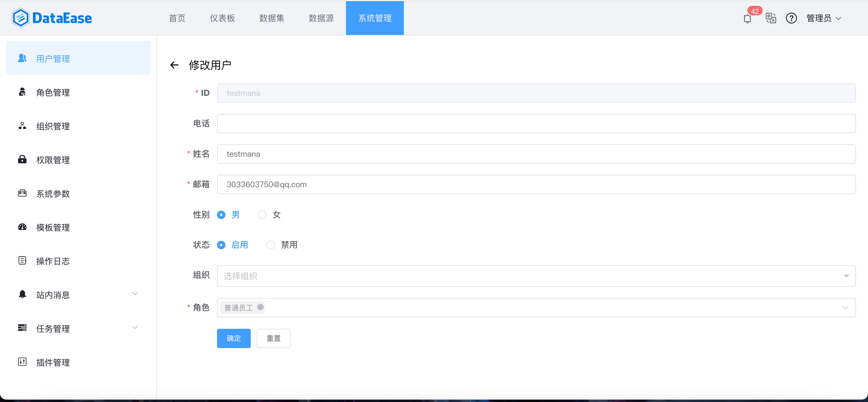Click the disabled ID field testmana
The width and height of the screenshot is (868, 402).
536,93
